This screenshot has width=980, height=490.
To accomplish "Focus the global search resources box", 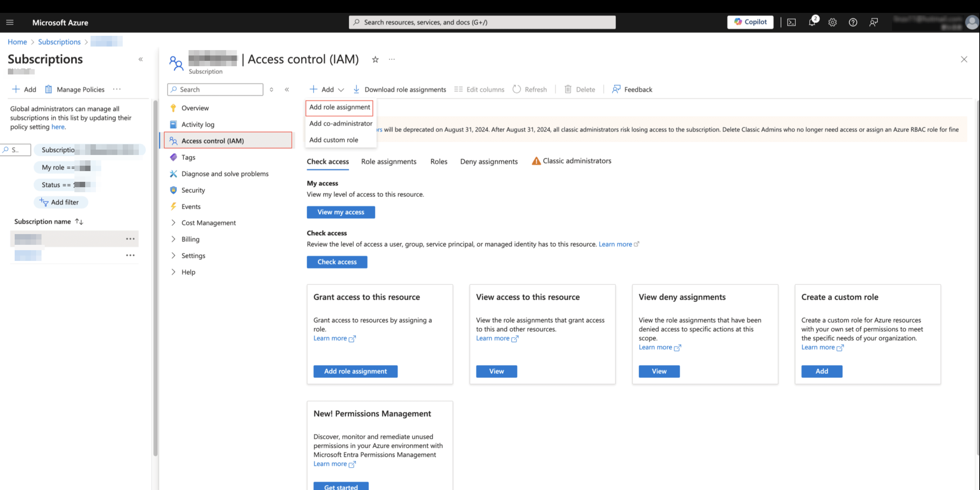I will 482,22.
